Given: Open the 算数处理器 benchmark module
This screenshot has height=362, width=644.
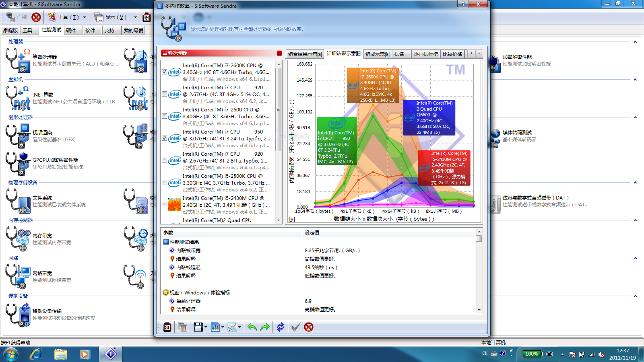Looking at the screenshot, I should (x=62, y=60).
